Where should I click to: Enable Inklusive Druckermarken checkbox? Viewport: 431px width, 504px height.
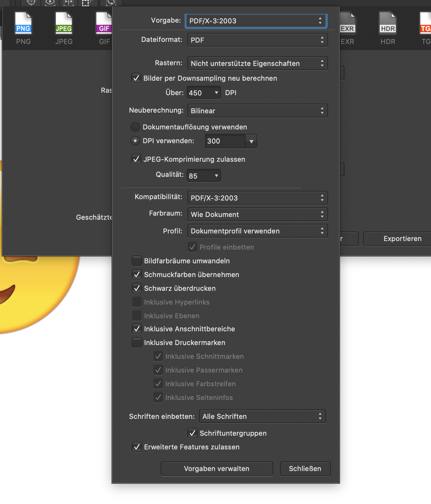click(x=137, y=342)
